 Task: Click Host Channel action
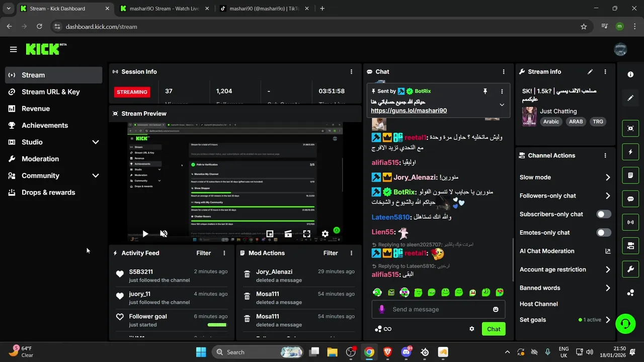point(539,304)
